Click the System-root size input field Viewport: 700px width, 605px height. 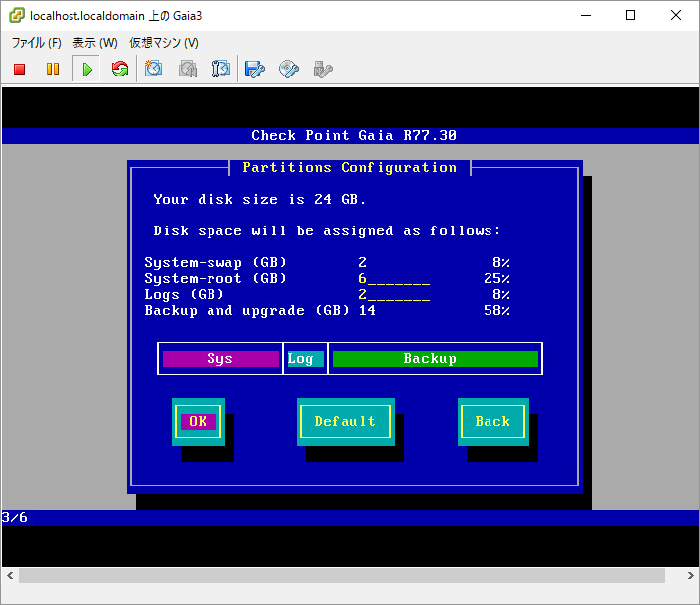click(394, 279)
